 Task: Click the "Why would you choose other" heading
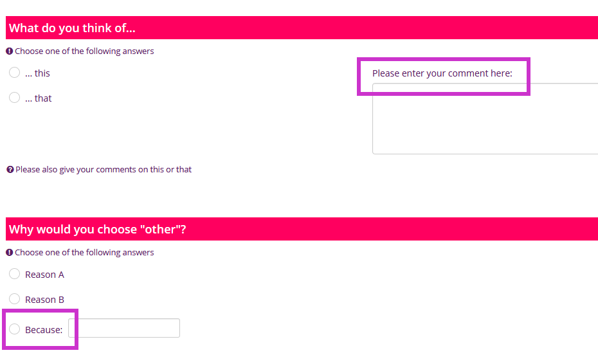click(x=98, y=229)
